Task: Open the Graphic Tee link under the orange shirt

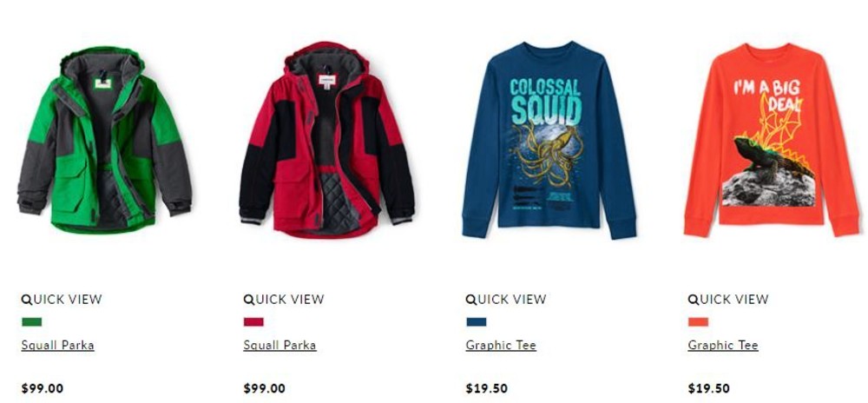Action: (723, 346)
